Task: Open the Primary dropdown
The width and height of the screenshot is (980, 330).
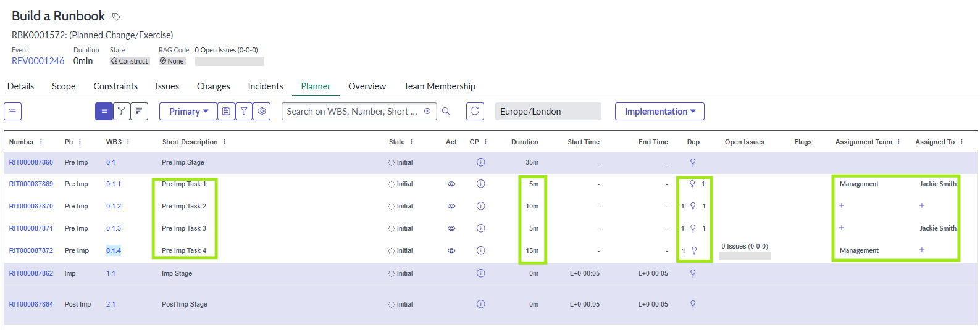Action: click(x=188, y=112)
